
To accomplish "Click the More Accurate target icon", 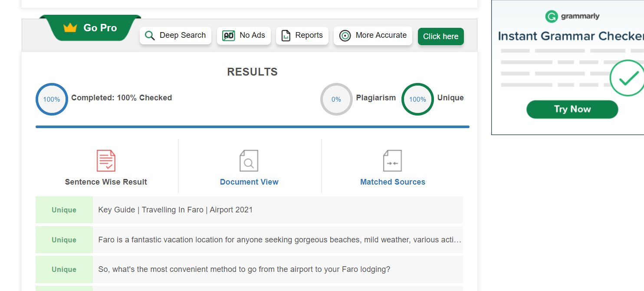I will pyautogui.click(x=345, y=36).
